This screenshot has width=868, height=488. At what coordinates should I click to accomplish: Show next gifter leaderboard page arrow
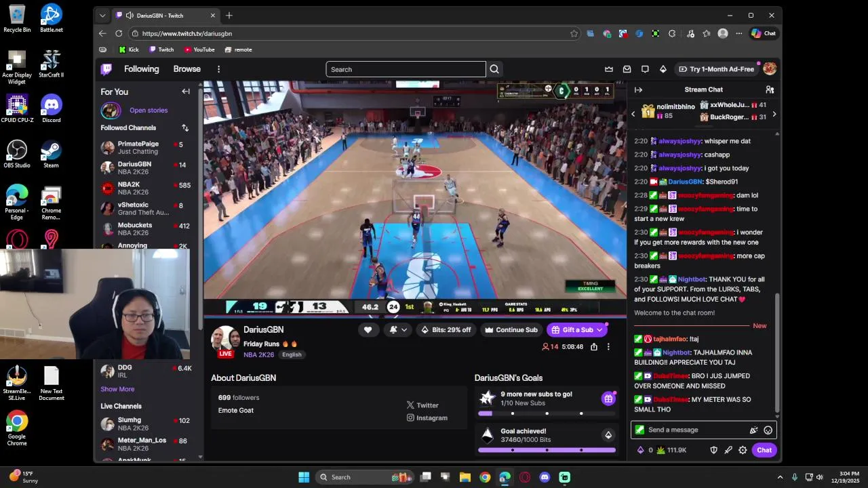point(774,114)
